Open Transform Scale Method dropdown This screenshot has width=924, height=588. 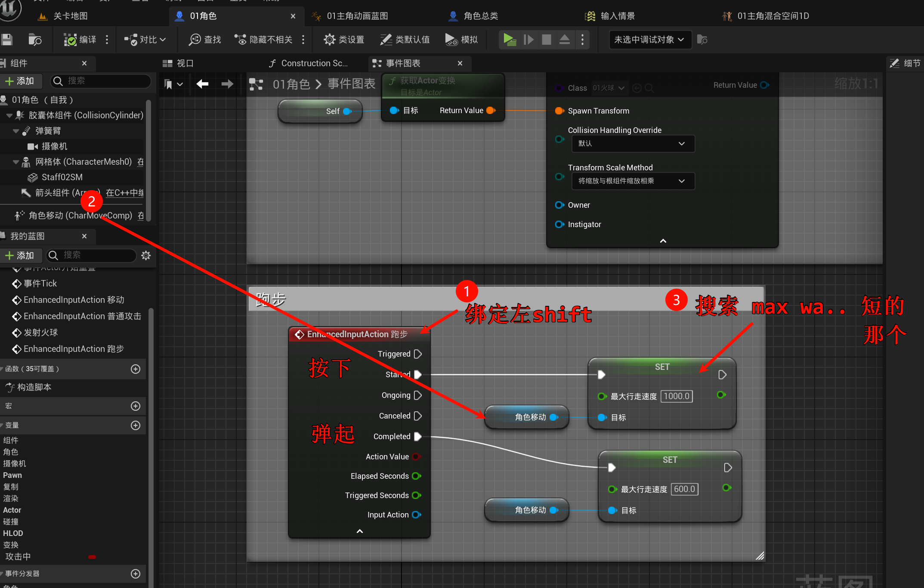click(633, 181)
